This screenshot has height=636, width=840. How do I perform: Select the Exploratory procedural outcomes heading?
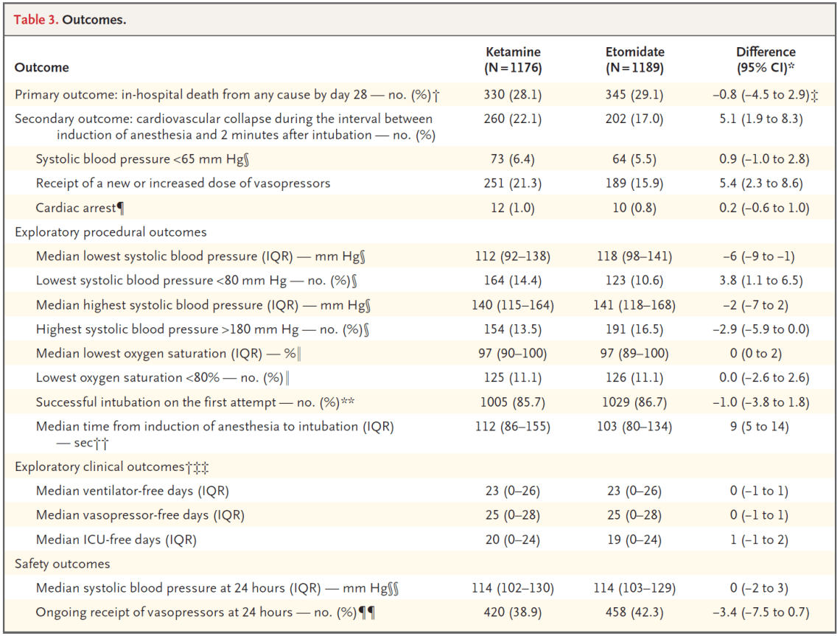click(111, 232)
